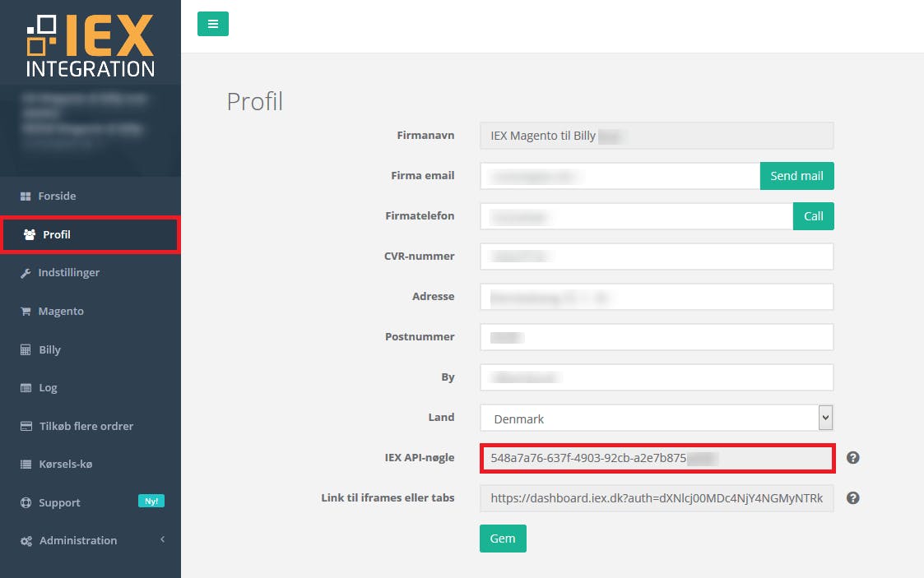Click the Tilkøb flere ordrer card icon
Image resolution: width=924 pixels, height=578 pixels.
pos(26,426)
